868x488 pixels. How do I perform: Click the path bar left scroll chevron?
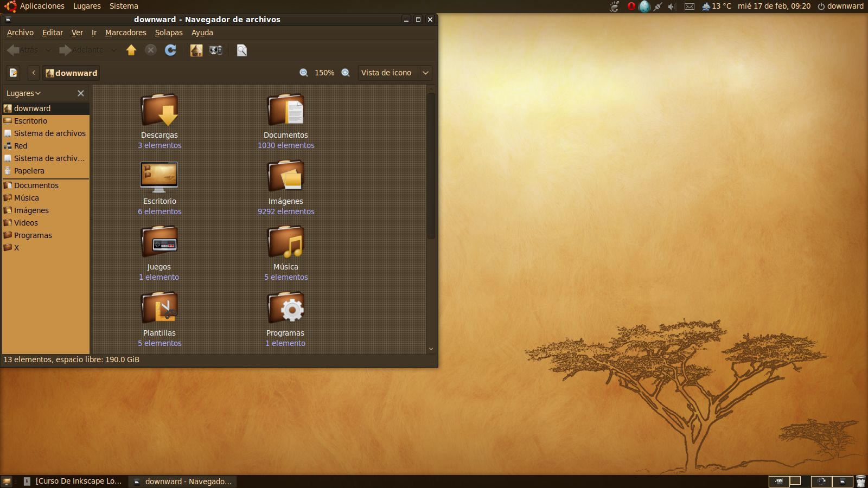(34, 73)
